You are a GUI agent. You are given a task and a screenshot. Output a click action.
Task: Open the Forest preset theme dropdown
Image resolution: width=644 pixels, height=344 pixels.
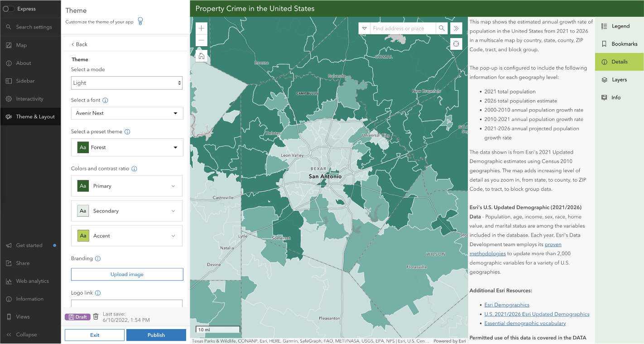127,147
